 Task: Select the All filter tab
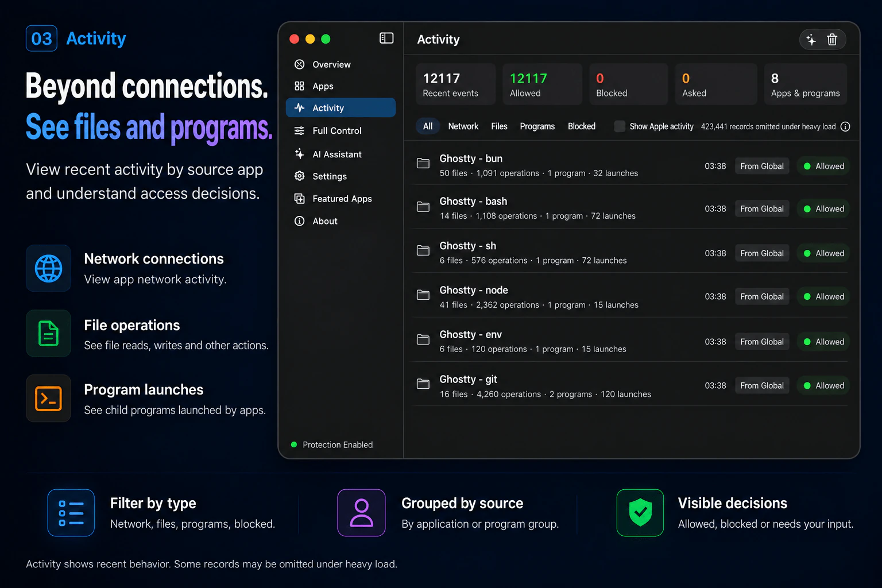[x=428, y=126]
